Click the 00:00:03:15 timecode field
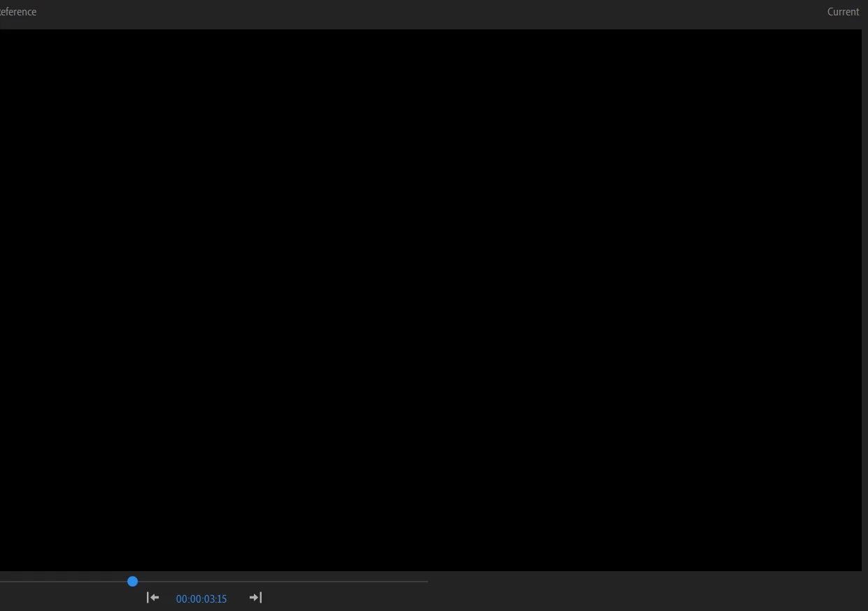This screenshot has width=868, height=611. 201,599
